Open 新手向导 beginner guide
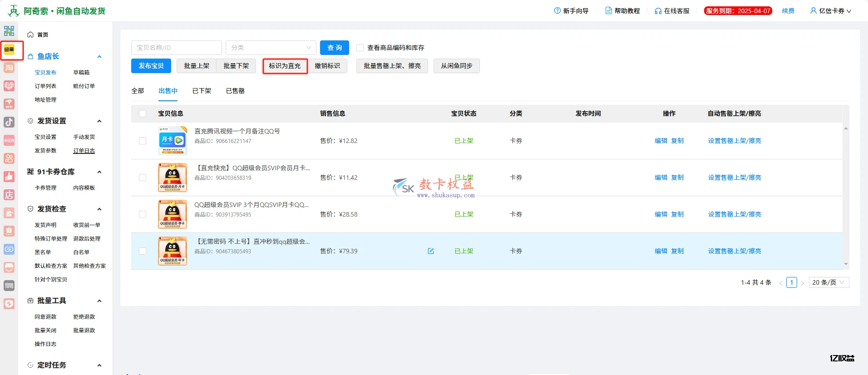The width and height of the screenshot is (868, 375). tap(571, 10)
